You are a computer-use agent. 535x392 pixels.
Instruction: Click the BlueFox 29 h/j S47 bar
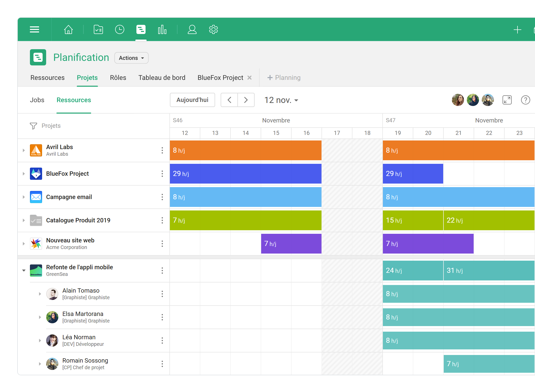413,174
